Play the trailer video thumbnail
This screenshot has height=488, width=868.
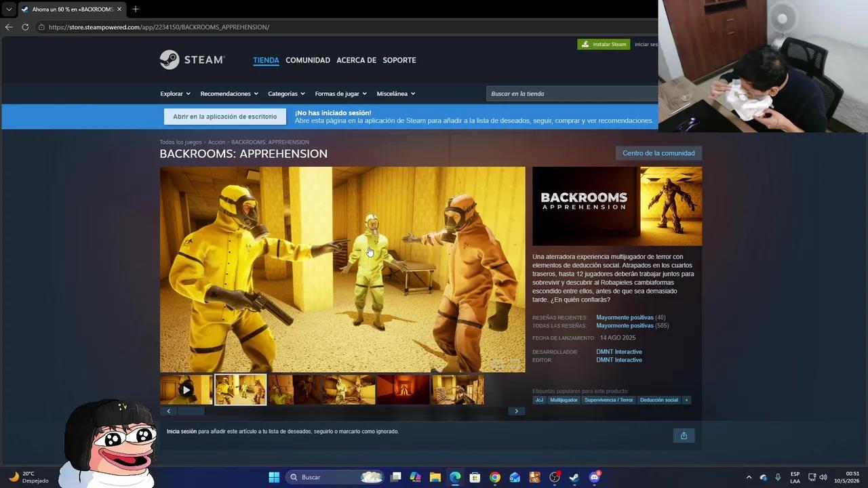[x=186, y=390]
